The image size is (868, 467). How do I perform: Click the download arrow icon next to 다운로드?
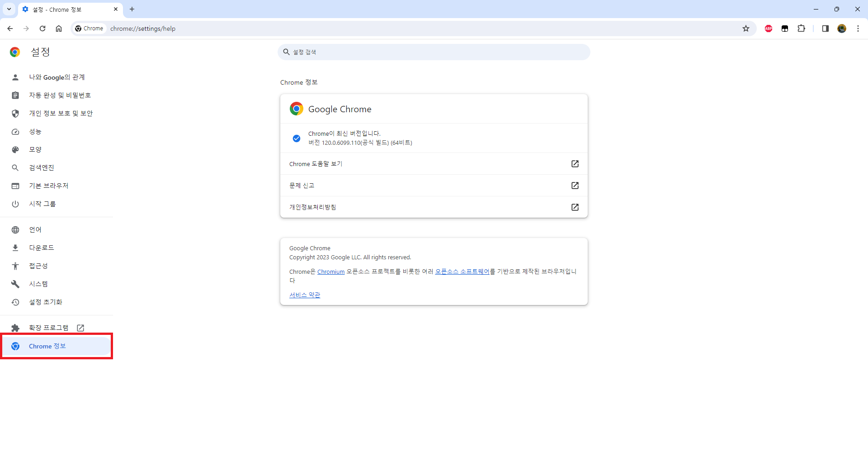pyautogui.click(x=15, y=248)
